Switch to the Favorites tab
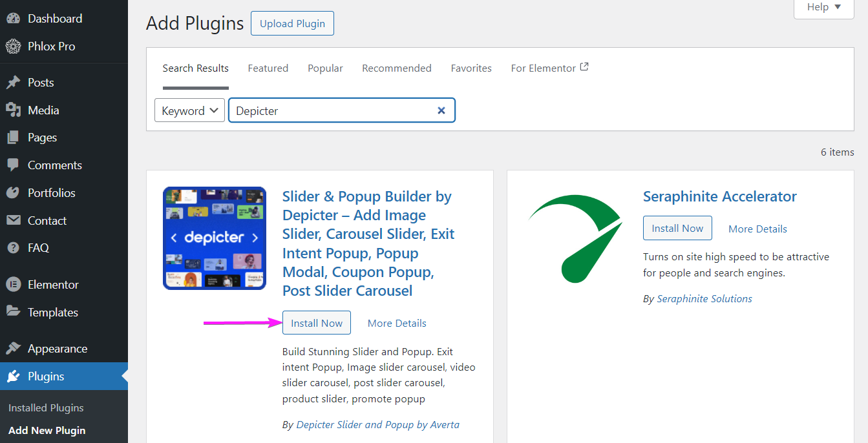 point(471,68)
